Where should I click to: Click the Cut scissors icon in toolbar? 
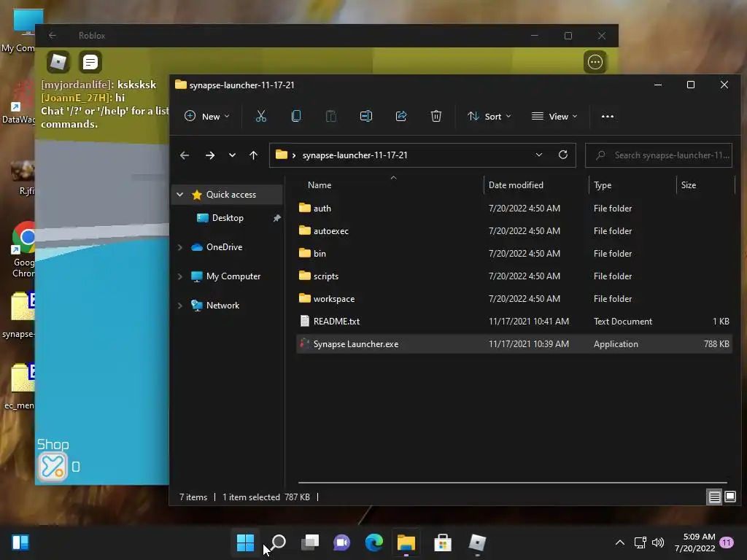[x=260, y=116]
